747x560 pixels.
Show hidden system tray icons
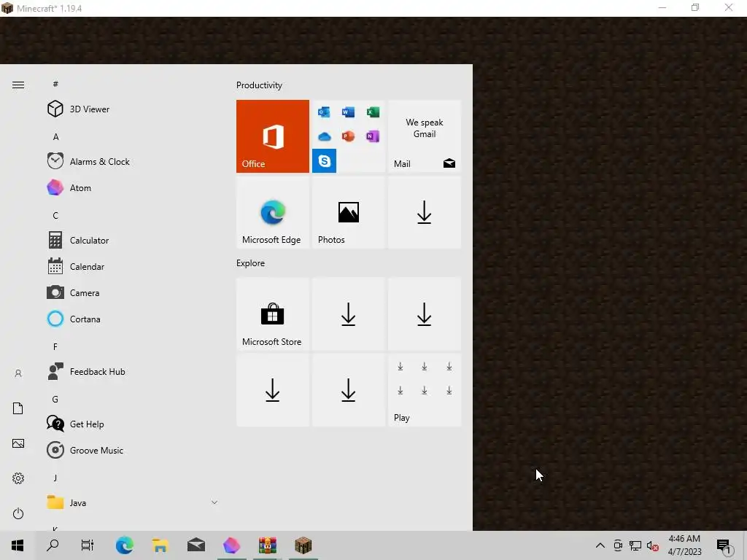600,545
